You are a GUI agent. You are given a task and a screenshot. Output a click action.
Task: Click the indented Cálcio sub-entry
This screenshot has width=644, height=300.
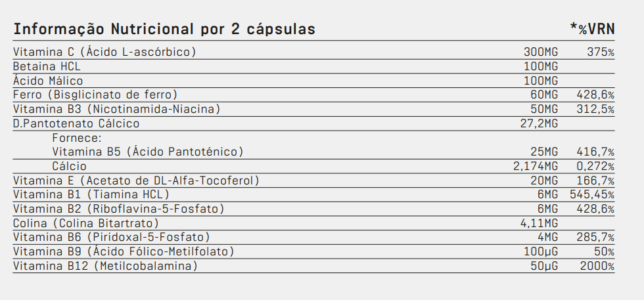(x=70, y=166)
